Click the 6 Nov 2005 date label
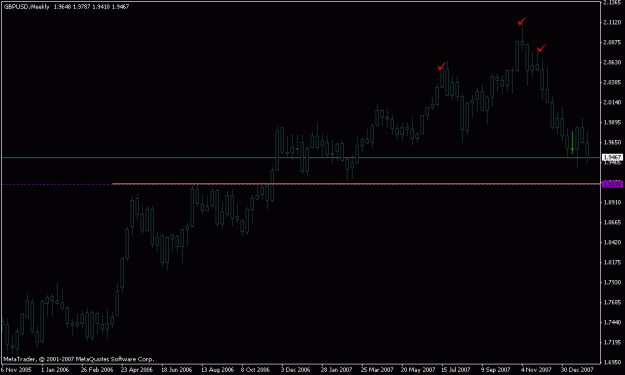The image size is (625, 375). coord(16,370)
